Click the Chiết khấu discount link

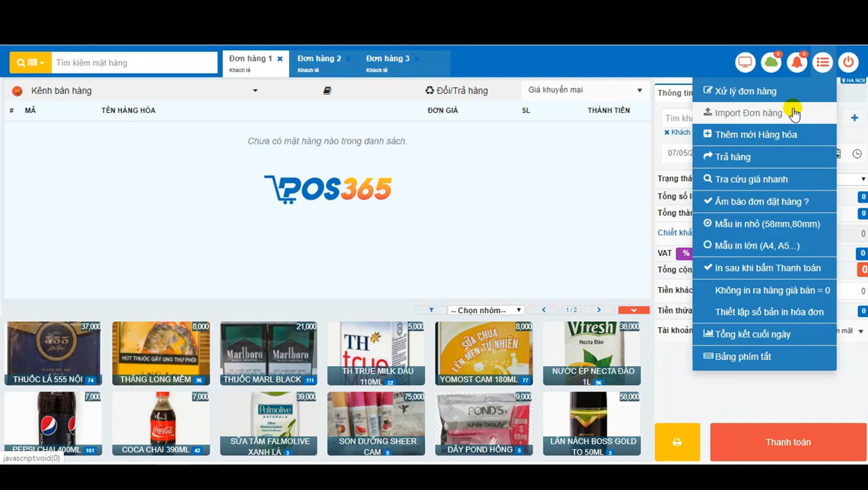click(675, 233)
